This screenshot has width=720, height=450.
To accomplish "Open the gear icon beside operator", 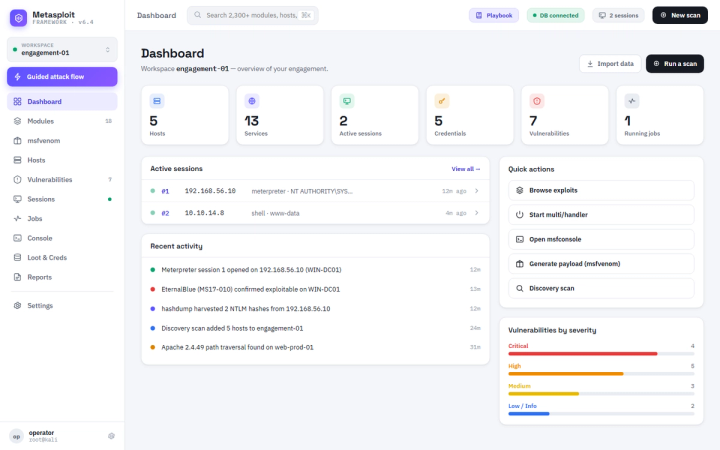I will click(x=111, y=436).
